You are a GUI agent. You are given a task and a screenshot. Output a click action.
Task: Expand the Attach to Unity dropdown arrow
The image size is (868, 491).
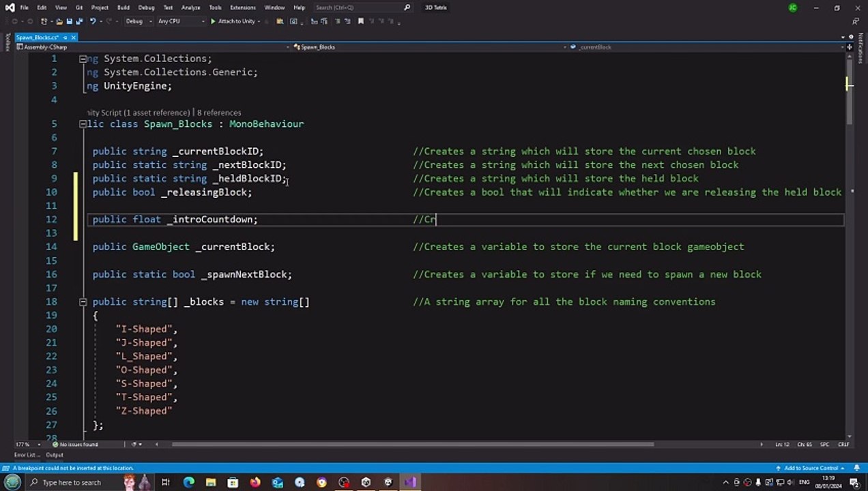pos(259,21)
